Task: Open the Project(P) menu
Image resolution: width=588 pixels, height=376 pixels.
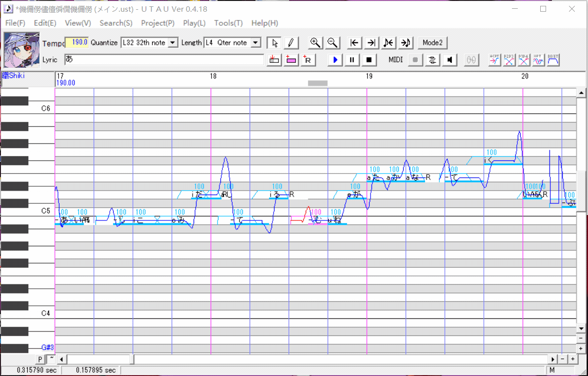Action: 157,23
